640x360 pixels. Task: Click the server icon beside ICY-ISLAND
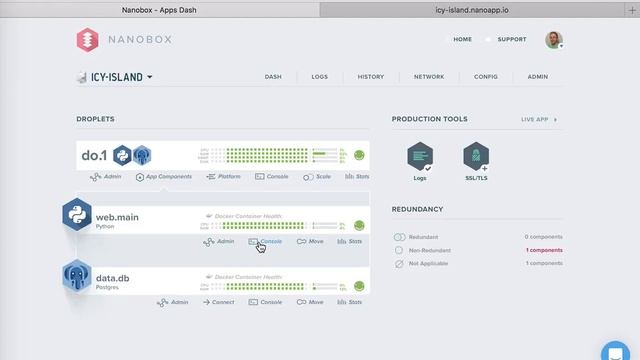coord(82,77)
